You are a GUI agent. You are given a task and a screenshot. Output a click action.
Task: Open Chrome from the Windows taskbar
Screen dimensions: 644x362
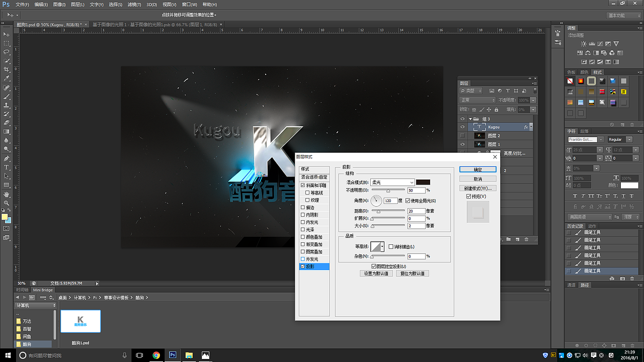click(156, 355)
